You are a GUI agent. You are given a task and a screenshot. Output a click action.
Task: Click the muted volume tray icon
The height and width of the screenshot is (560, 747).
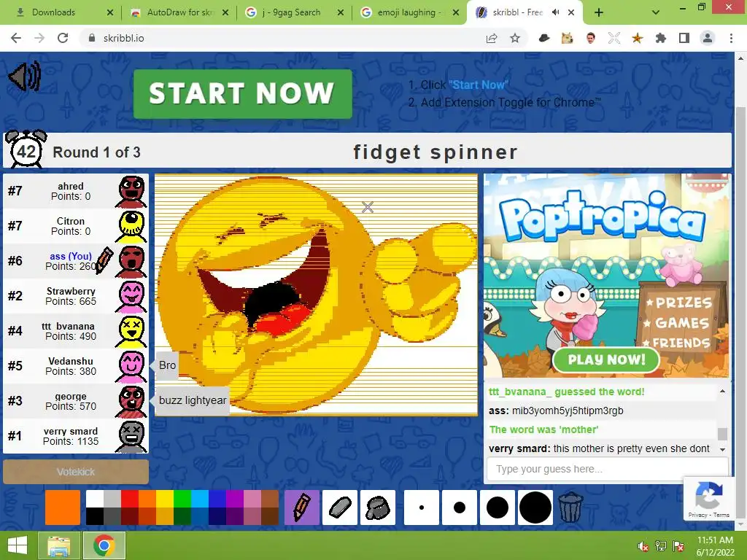643,546
